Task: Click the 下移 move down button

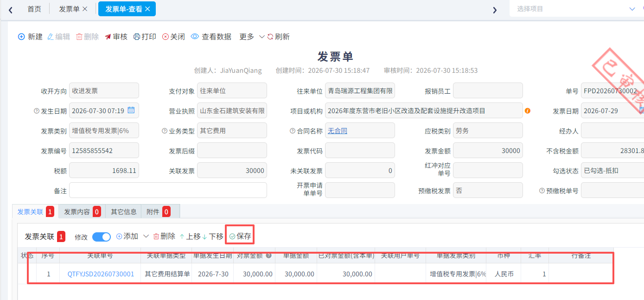Action: point(213,236)
